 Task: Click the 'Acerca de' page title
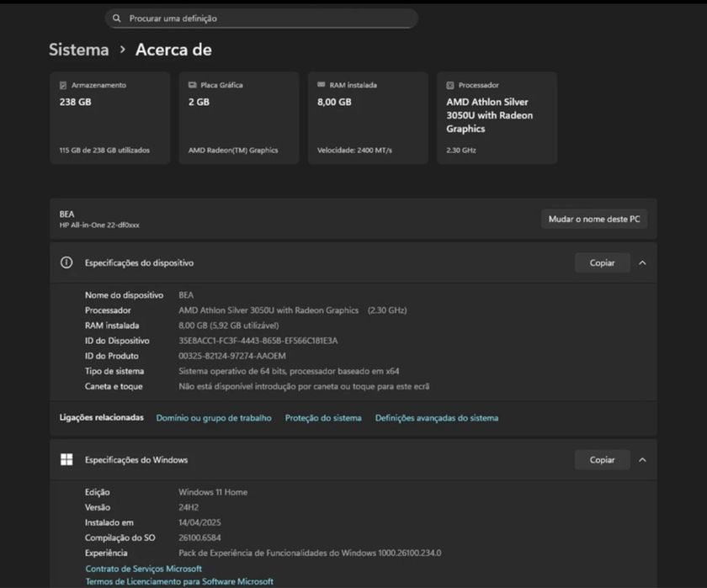[x=173, y=50]
